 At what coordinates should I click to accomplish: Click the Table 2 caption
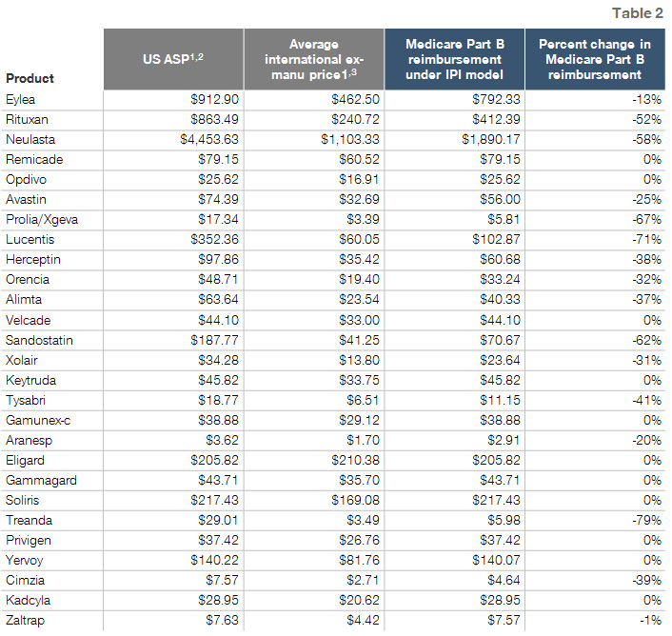[x=638, y=13]
